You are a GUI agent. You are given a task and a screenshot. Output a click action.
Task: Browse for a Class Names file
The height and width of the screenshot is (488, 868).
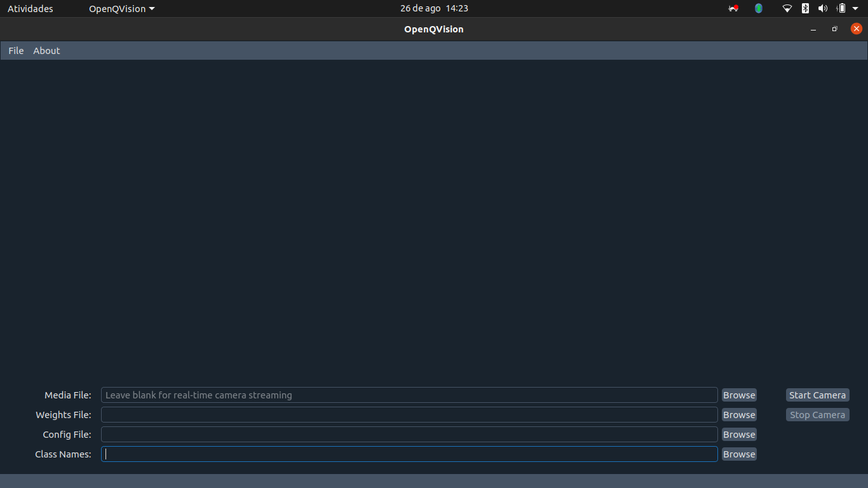(x=739, y=454)
